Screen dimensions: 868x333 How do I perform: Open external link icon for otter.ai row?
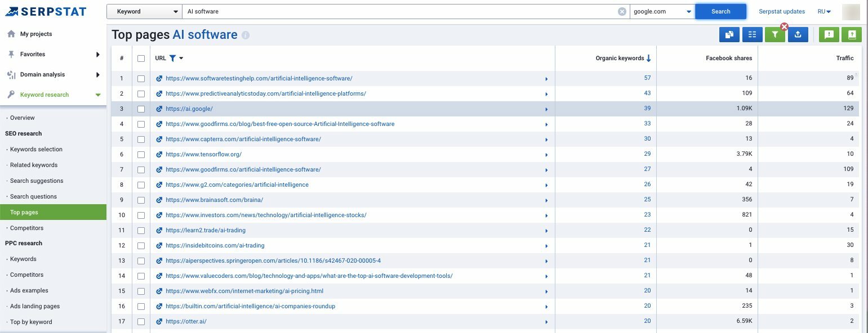[x=159, y=321]
